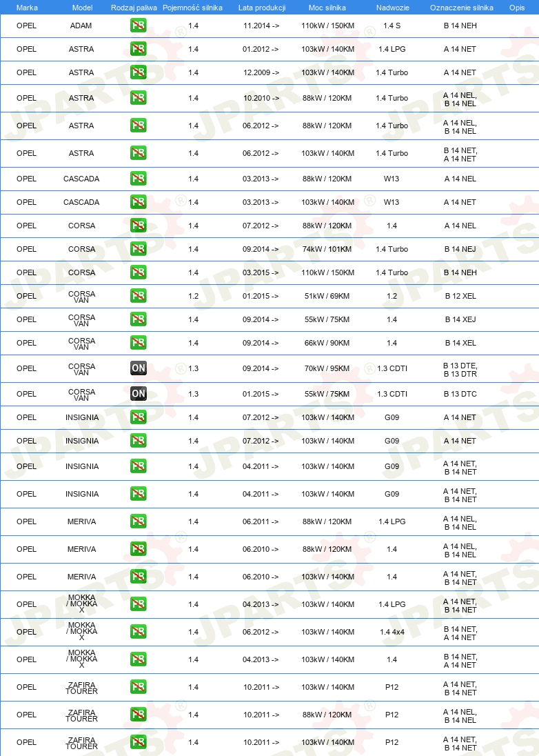539x756 pixels.
Task: Click the Rodzaj paliwa column header
Action: click(134, 8)
